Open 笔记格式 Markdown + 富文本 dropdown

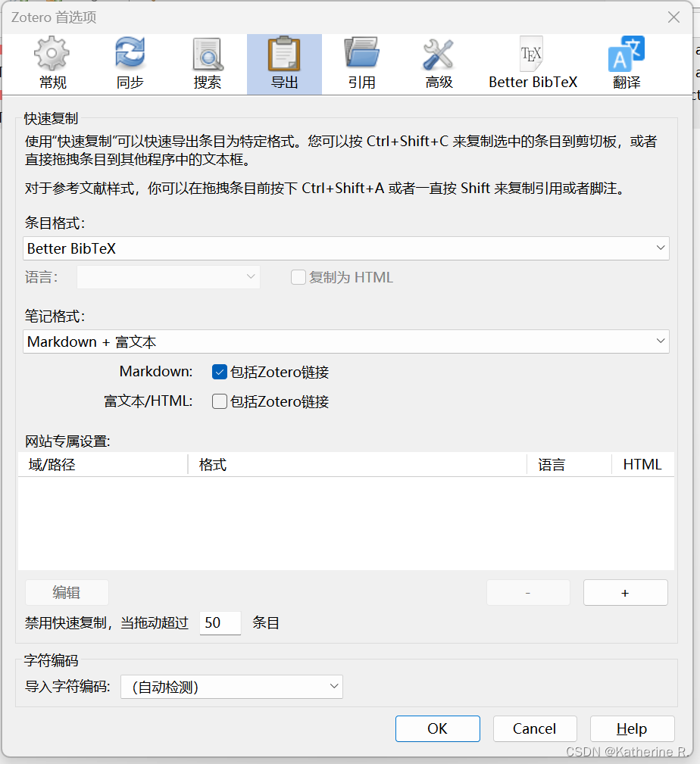click(346, 341)
